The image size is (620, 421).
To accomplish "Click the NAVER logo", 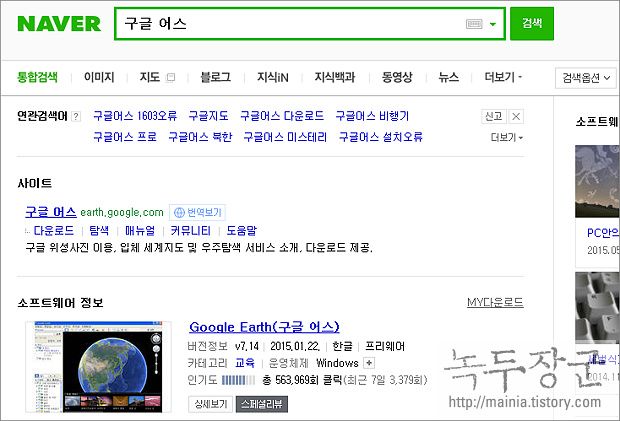I will click(x=59, y=24).
